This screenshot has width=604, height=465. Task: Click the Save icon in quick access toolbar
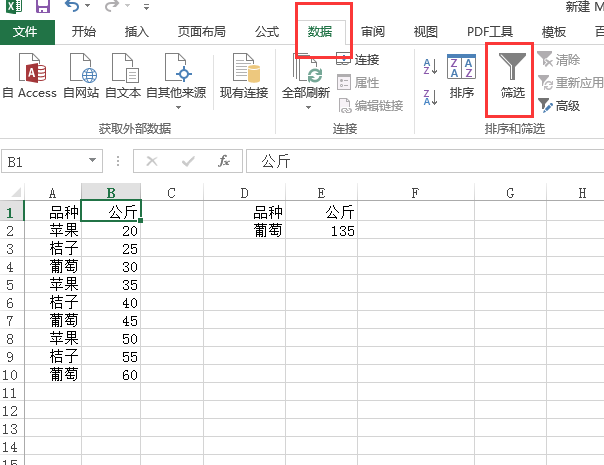tap(43, 7)
